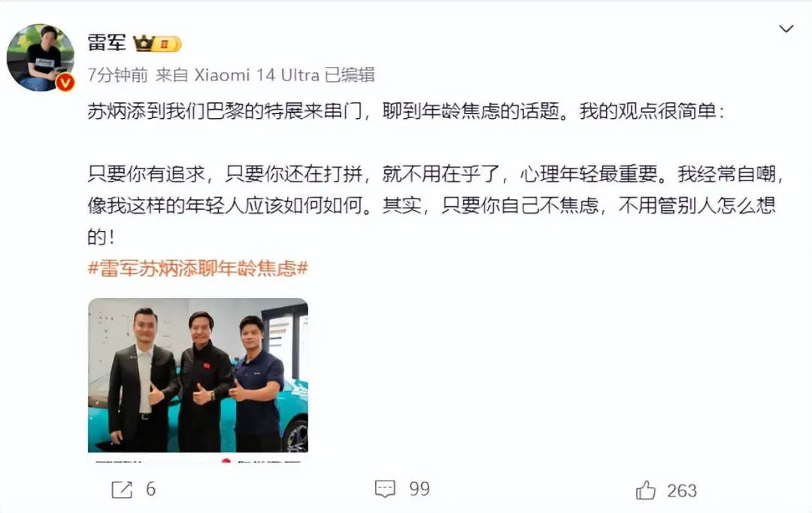This screenshot has width=812, height=513.
Task: Click the crown membership badge beside 雷军
Action: tap(157, 44)
